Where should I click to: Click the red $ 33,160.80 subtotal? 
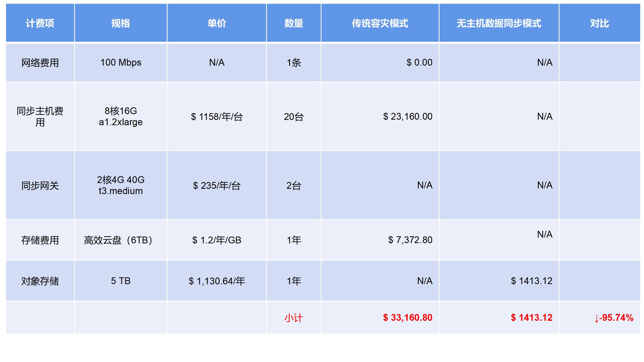tap(408, 318)
